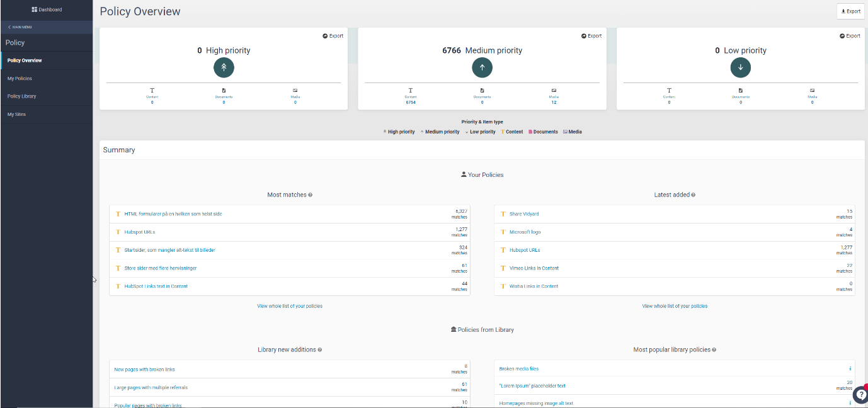The image size is (868, 408).
Task: Click the info icon for Broken media files
Action: pos(850,369)
